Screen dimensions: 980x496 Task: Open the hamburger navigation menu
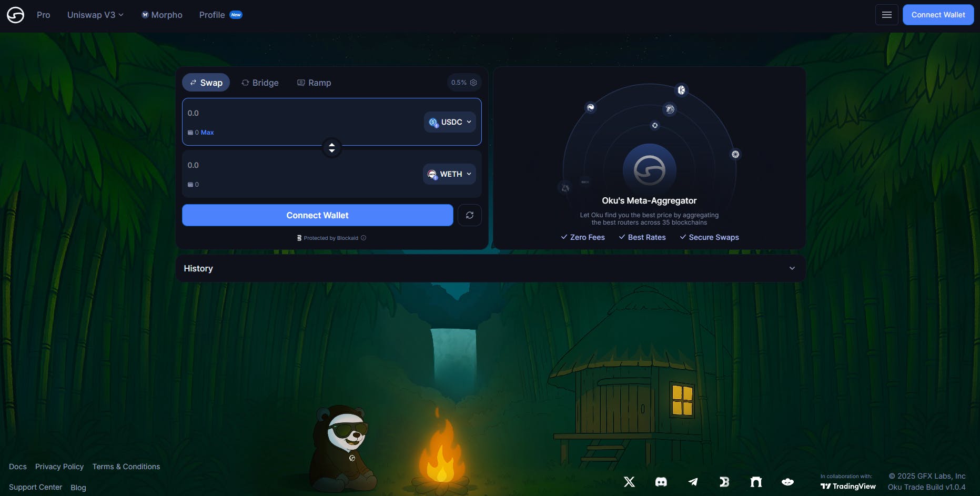click(x=886, y=15)
